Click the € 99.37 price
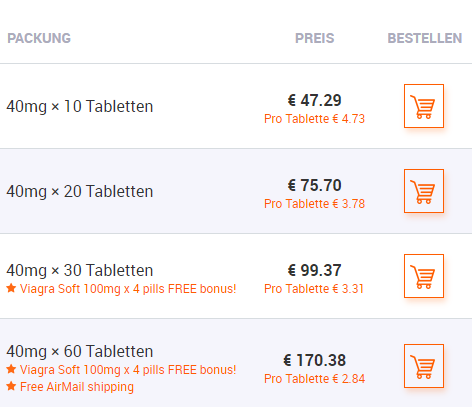 pos(315,270)
